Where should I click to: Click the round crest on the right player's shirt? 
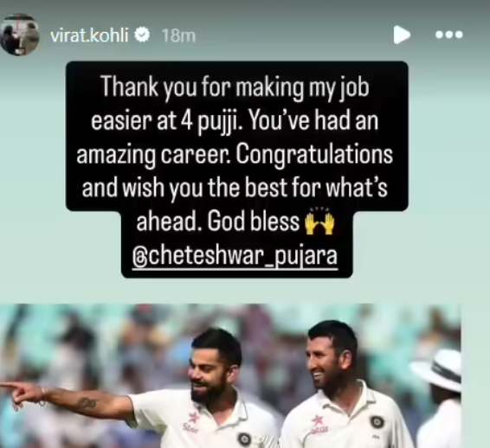tap(377, 422)
